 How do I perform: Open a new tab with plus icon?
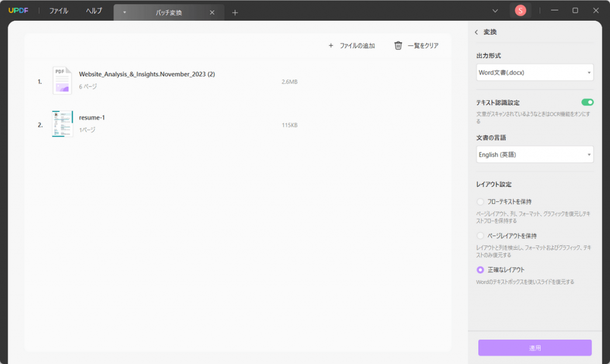coord(235,13)
